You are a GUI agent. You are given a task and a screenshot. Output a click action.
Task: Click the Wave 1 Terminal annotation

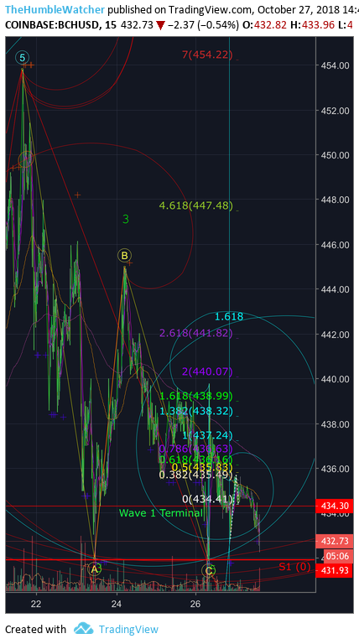click(161, 513)
